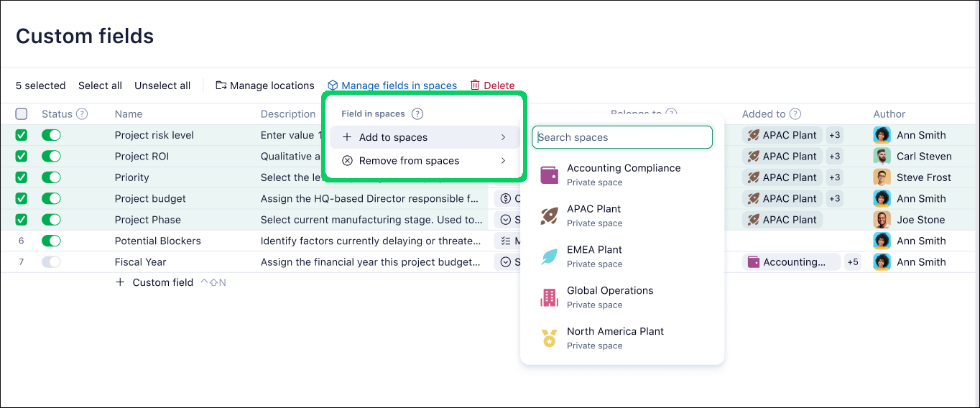The width and height of the screenshot is (980, 408).
Task: Uncheck the Project Phase row checkbox
Action: pyautogui.click(x=22, y=220)
